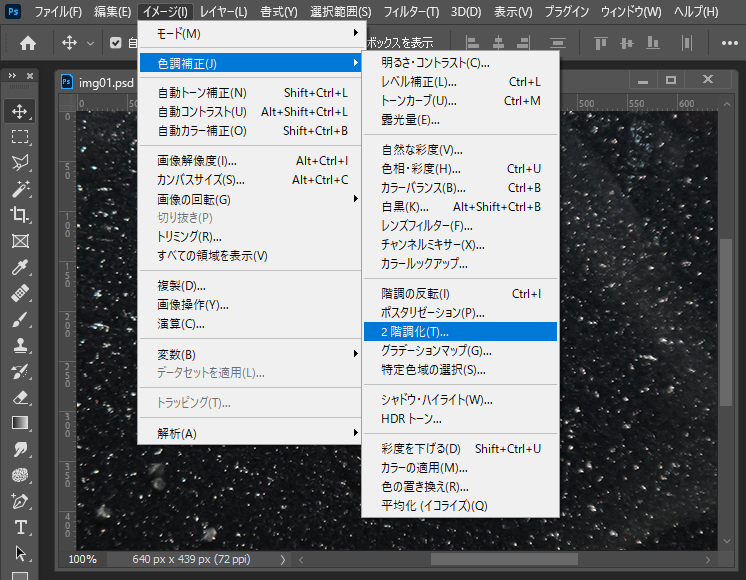Select the Smudge tool
746x580 pixels.
pos(20,449)
